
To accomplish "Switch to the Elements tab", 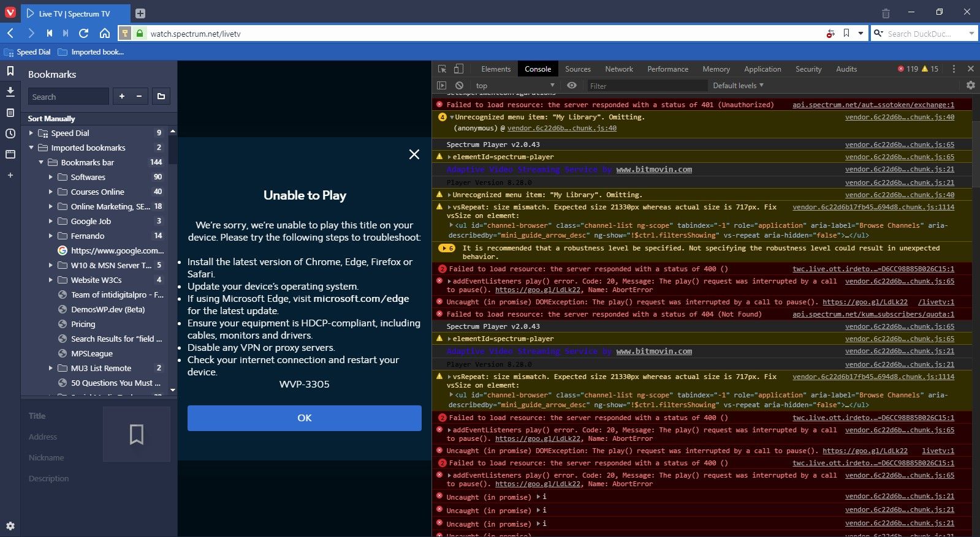I will coord(496,69).
